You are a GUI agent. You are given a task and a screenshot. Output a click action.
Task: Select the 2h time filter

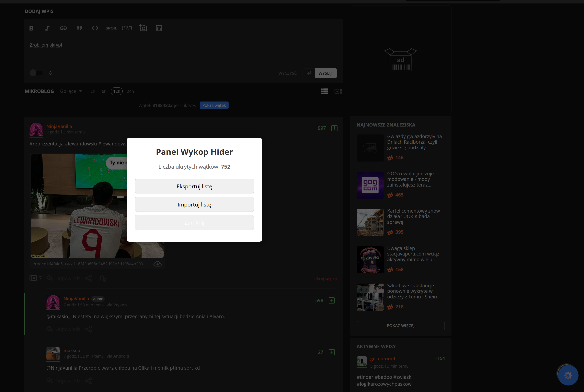coord(93,92)
